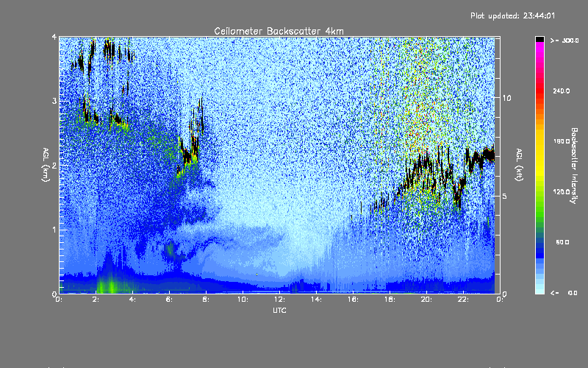Click the 'Backscatter Intensity' colorbar label
This screenshot has height=368, width=588.
tap(574, 166)
